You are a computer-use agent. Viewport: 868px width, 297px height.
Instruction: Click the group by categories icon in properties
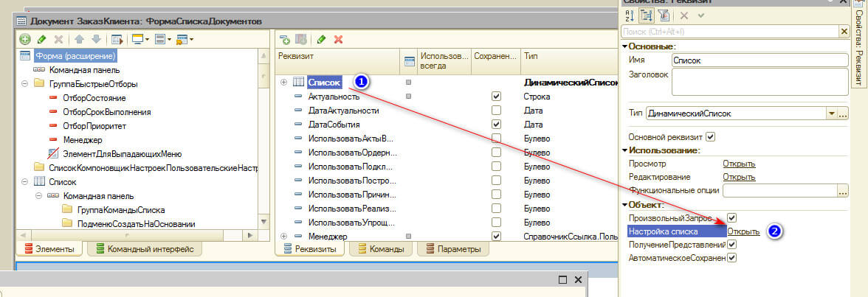coord(647,15)
